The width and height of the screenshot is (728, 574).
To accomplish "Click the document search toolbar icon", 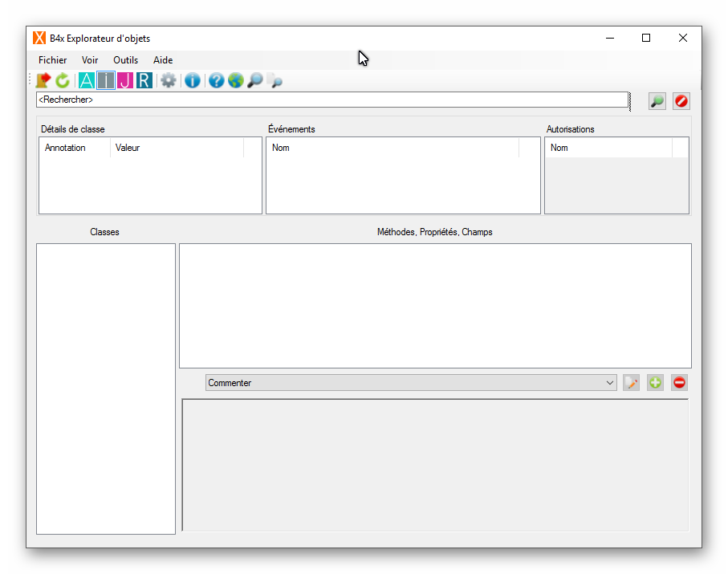I will tap(275, 80).
